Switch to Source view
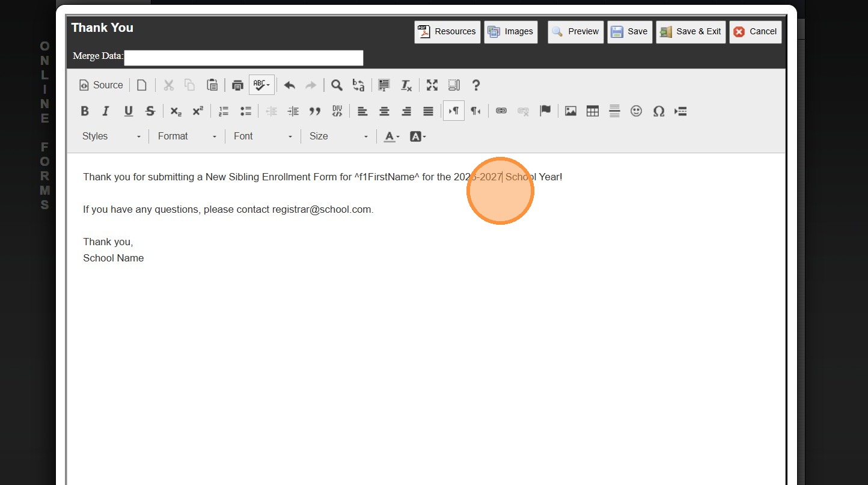This screenshot has width=868, height=485. pos(101,85)
